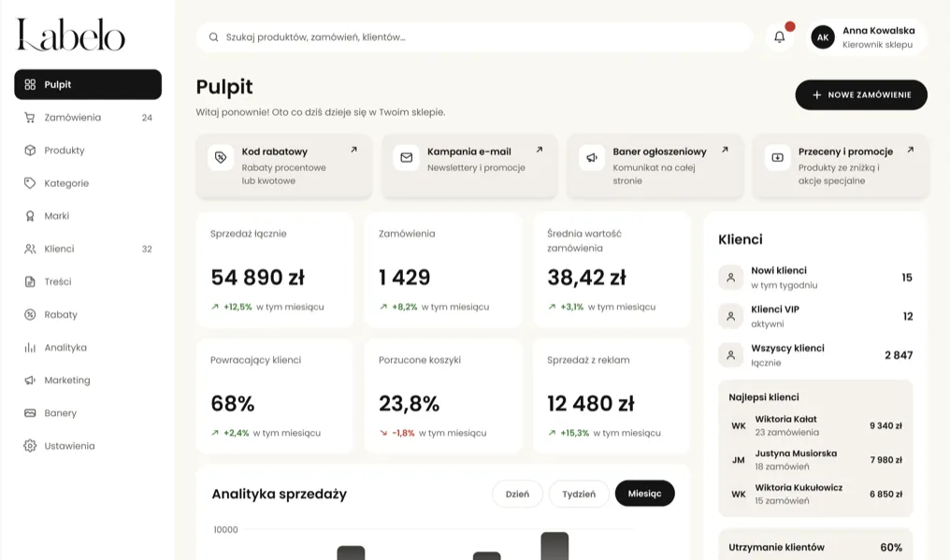The image size is (950, 560).
Task: Click the Produkty box icon
Action: pos(30,151)
